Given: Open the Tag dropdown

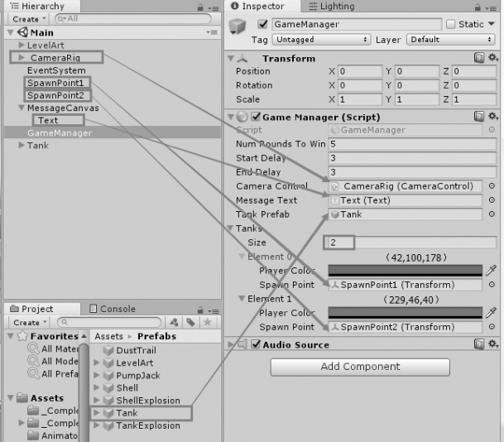Looking at the screenshot, I should (321, 40).
